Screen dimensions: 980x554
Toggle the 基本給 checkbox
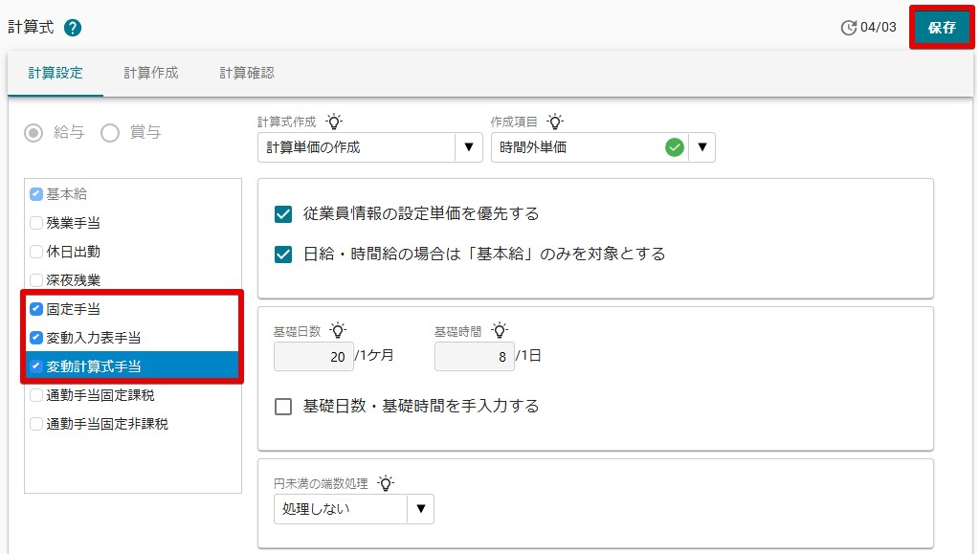[36, 194]
